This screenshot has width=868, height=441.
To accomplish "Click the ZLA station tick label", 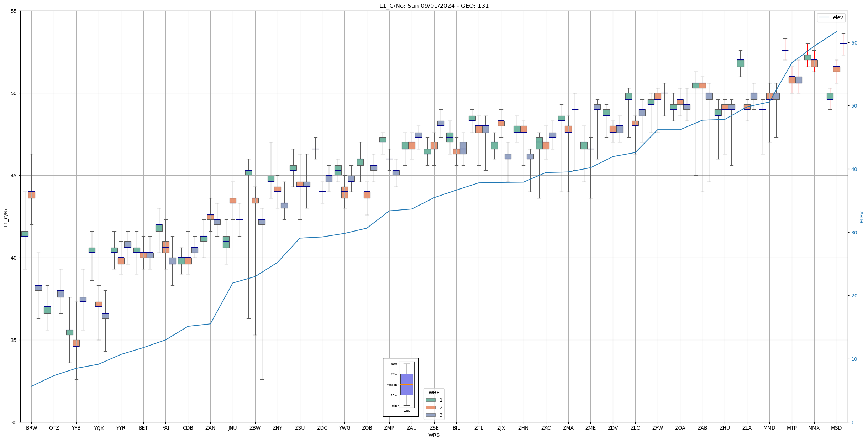I will (x=747, y=428).
